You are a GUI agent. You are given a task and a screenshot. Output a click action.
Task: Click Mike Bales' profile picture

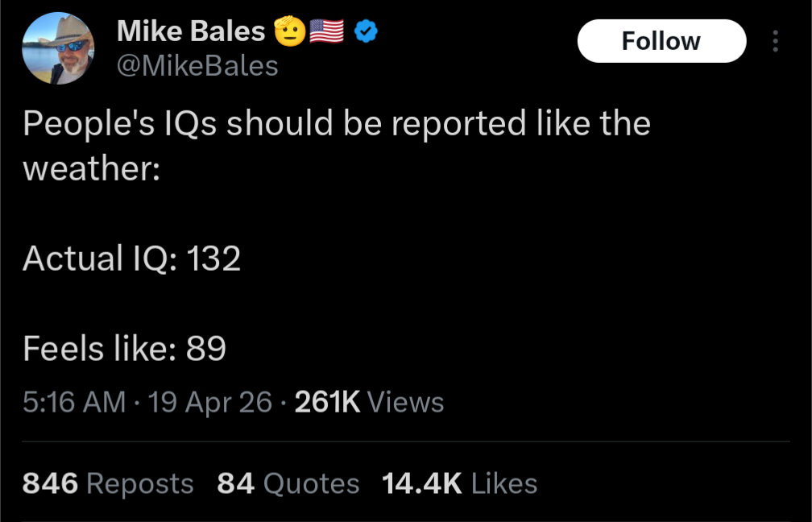tap(59, 48)
